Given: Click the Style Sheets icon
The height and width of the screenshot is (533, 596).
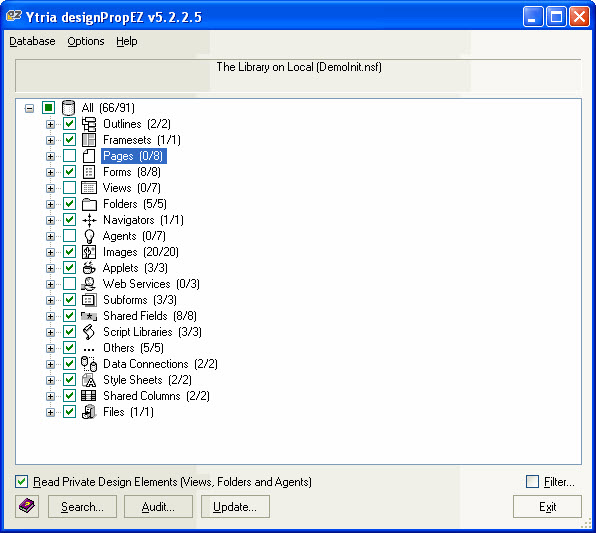Looking at the screenshot, I should tap(89, 380).
